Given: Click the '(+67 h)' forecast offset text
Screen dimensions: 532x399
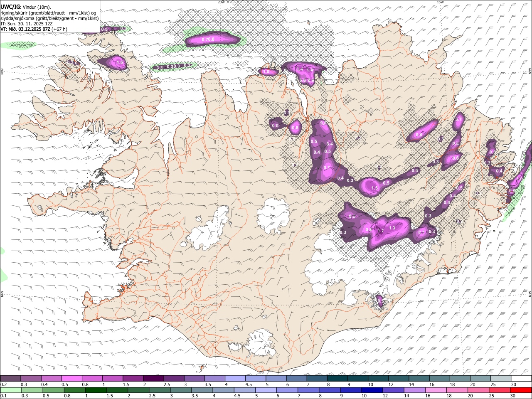Looking at the screenshot, I should 60,29.
